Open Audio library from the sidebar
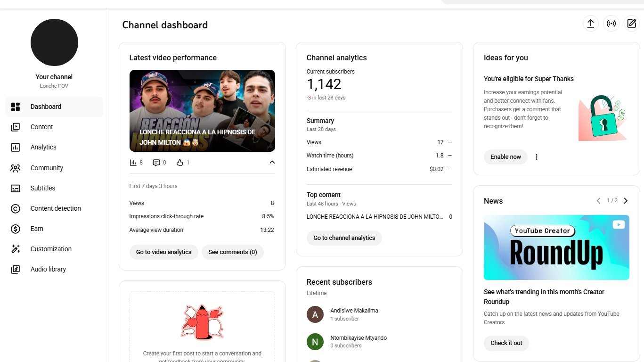This screenshot has width=644, height=362. pos(48,269)
